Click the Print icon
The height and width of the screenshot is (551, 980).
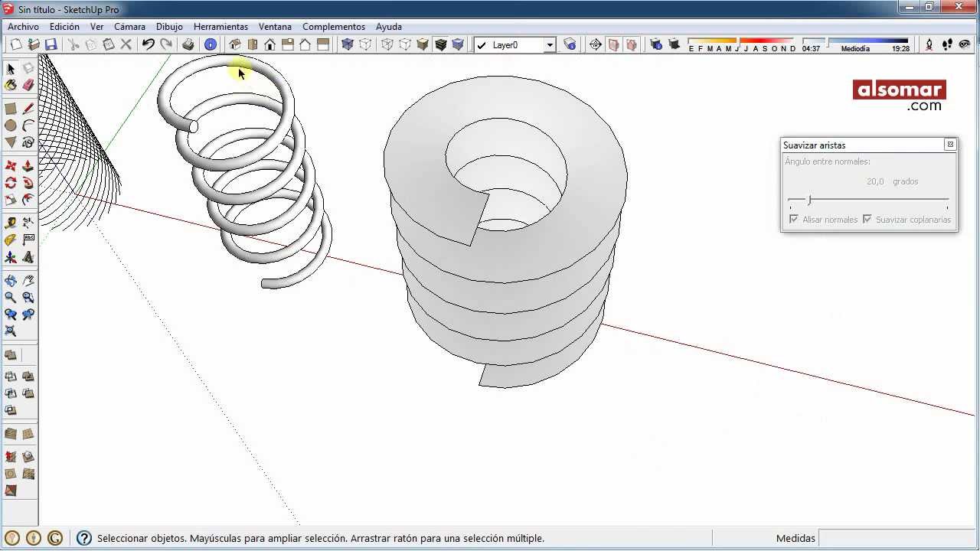click(x=188, y=45)
